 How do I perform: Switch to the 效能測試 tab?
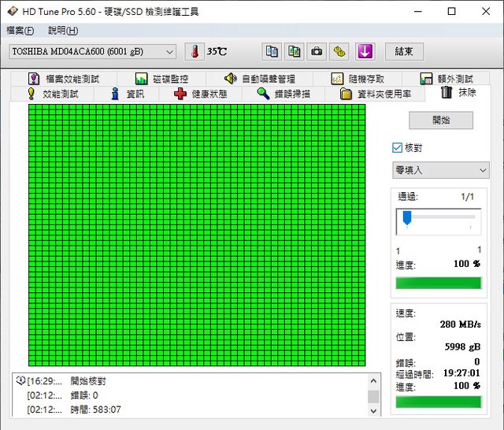coord(53,94)
